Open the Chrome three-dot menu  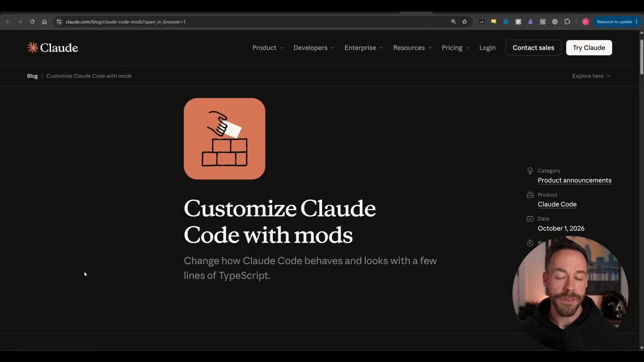point(636,22)
